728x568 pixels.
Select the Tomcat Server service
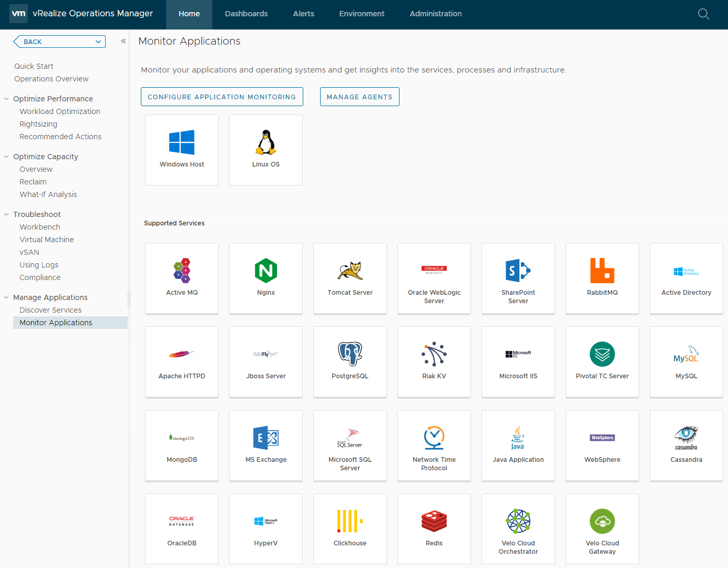coord(350,278)
